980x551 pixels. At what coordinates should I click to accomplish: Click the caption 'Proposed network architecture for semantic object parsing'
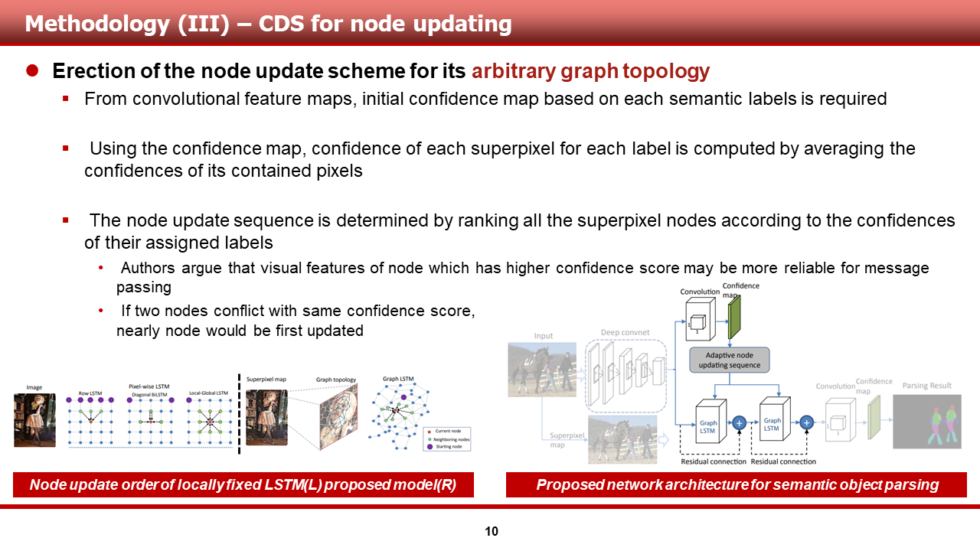(737, 485)
